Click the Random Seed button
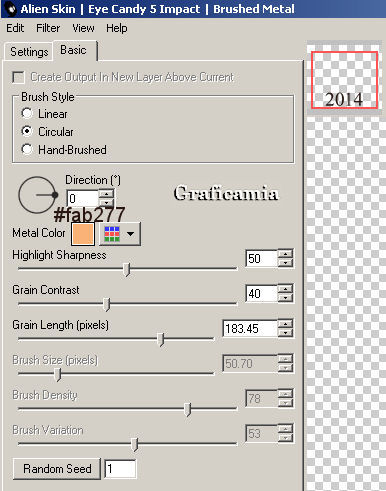Viewport: 386px width, 491px height. (x=57, y=469)
